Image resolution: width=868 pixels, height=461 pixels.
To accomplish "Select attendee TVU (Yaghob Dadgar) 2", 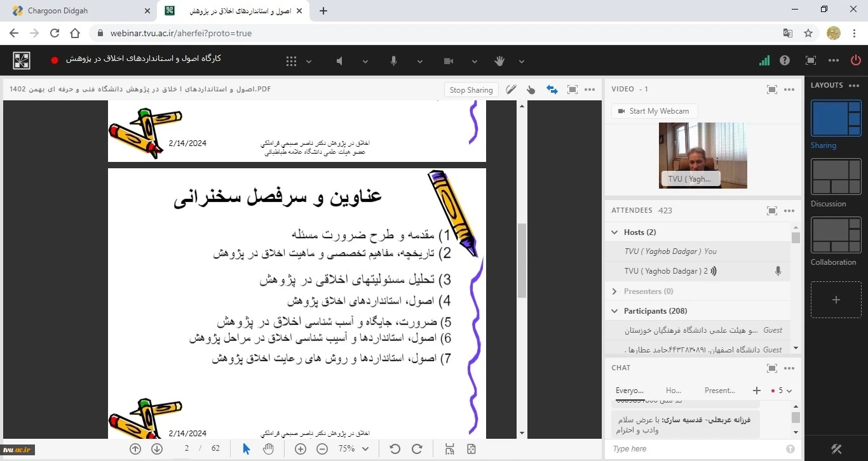I will 697,271.
